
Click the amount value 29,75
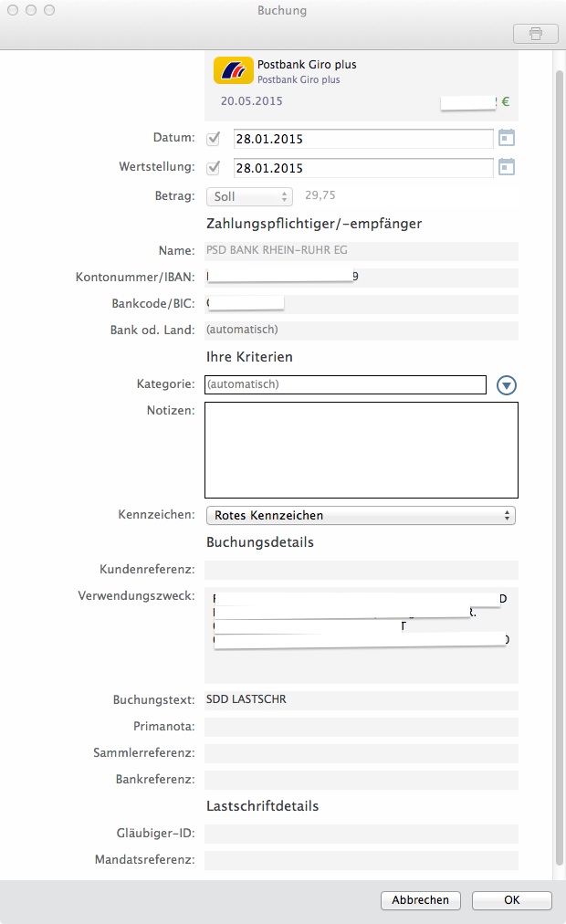tap(320, 195)
